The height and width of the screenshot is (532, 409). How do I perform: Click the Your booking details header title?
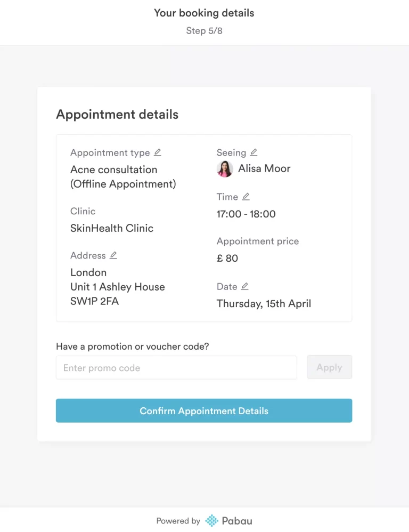204,13
